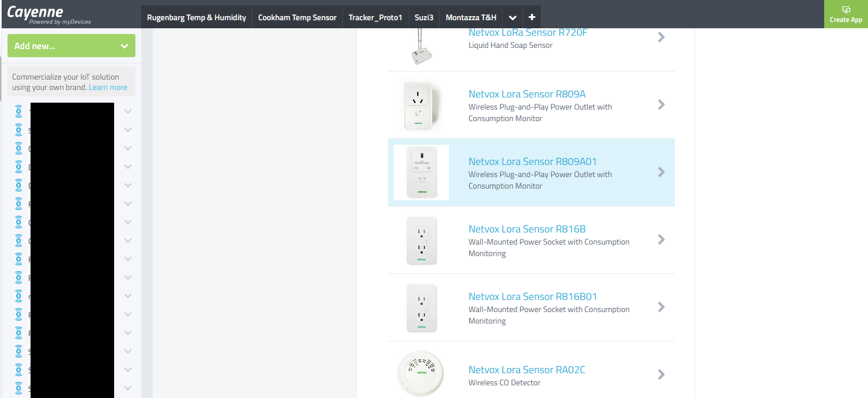Expand the first device entry in the sidebar

click(127, 111)
